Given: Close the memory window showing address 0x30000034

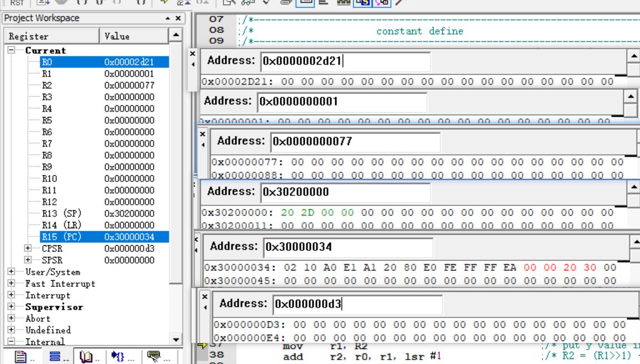Looking at the screenshot, I should click(196, 240).
